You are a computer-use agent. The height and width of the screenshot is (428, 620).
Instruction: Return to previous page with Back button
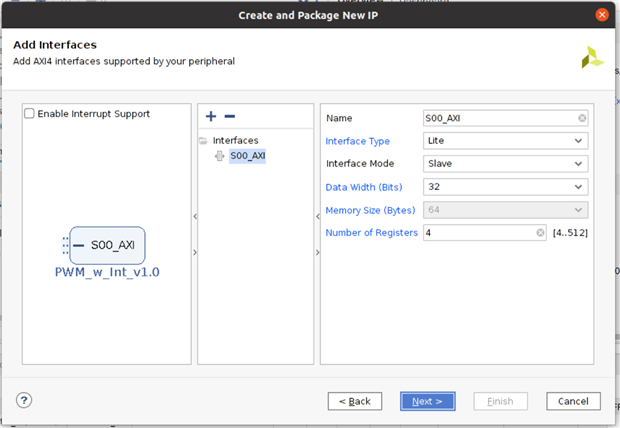(x=355, y=401)
